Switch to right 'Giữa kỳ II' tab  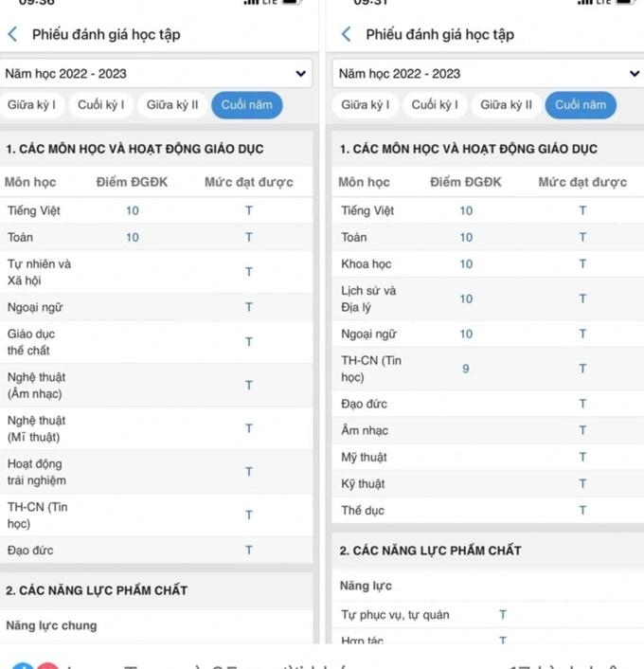(x=506, y=105)
